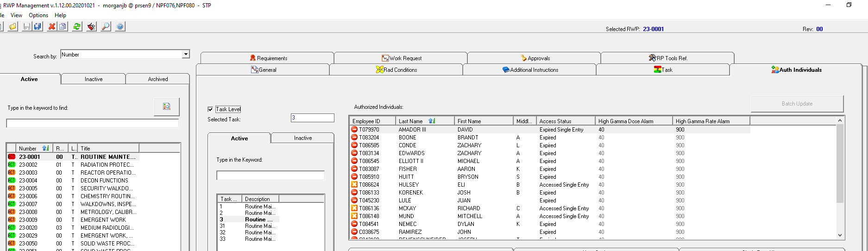This screenshot has width=868, height=251.
Task: Click the blue save-all disk icon
Action: (38, 26)
